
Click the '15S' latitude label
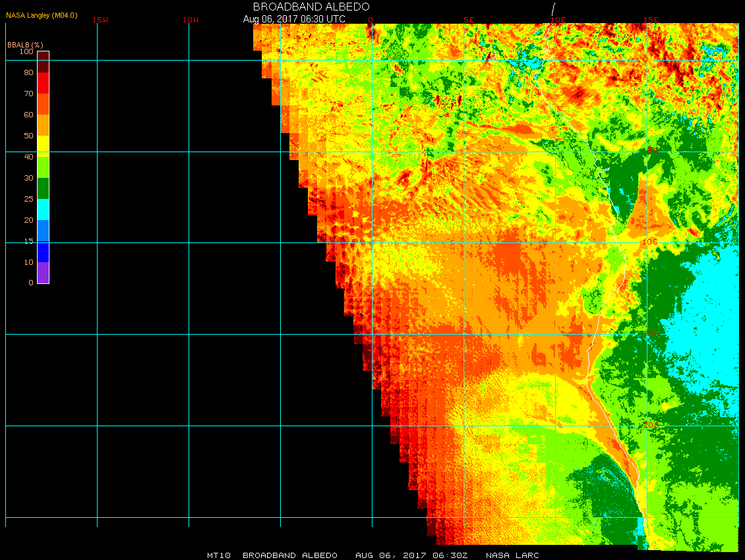click(651, 333)
